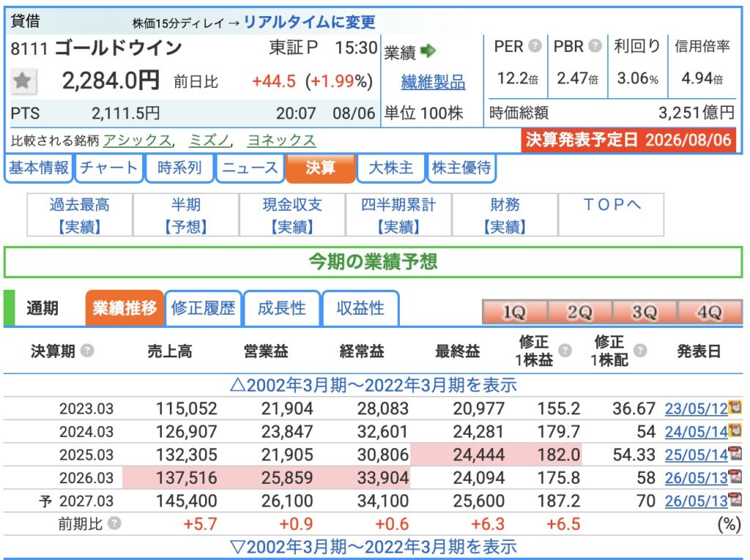Click the star favorite icon

pyautogui.click(x=23, y=81)
